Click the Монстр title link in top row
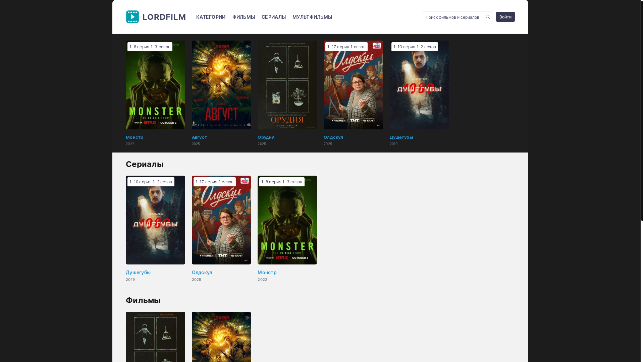Screen dimensions: 644x362 pos(135,137)
